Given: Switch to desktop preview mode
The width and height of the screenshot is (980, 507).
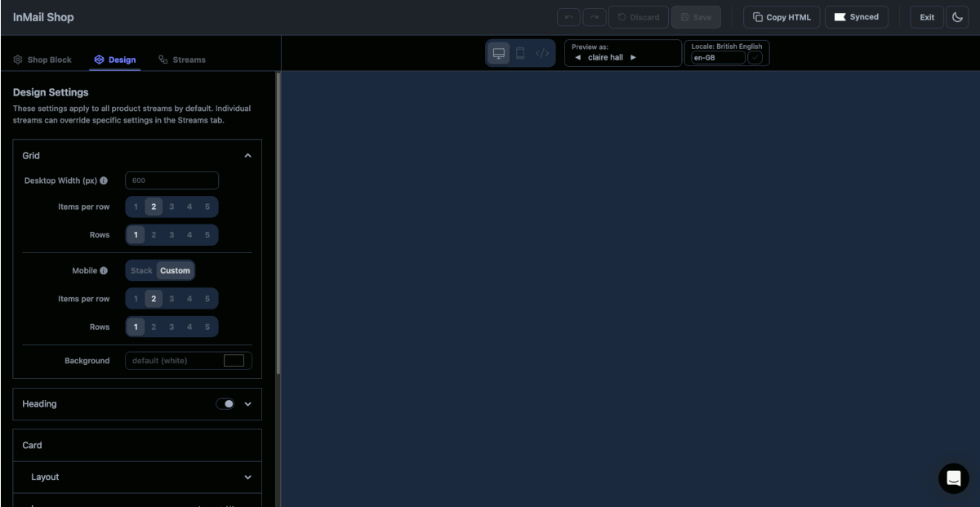Looking at the screenshot, I should [x=498, y=52].
